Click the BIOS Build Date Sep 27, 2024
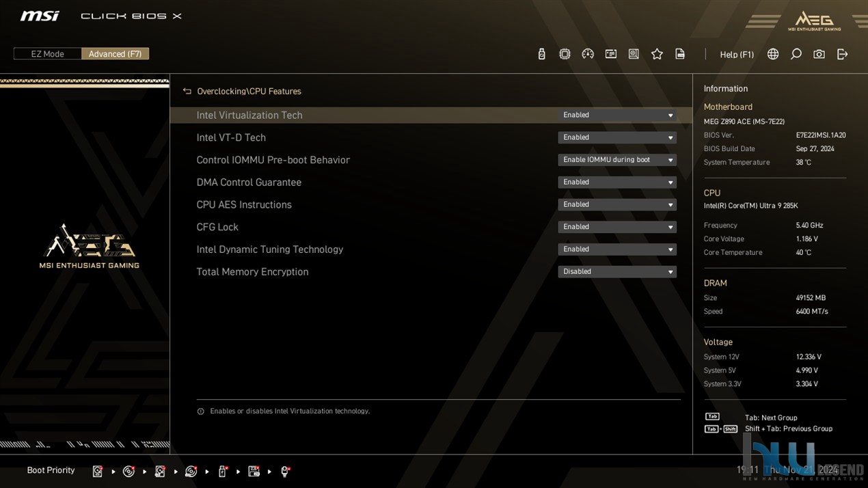The image size is (868, 488). click(x=815, y=149)
